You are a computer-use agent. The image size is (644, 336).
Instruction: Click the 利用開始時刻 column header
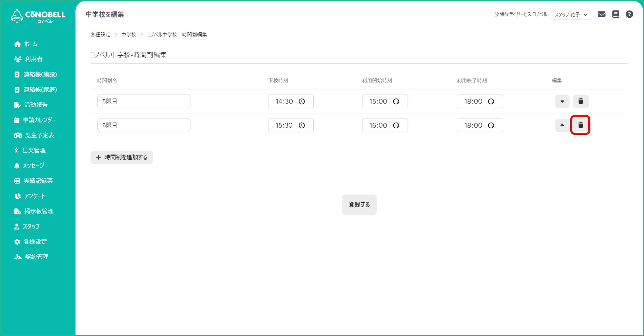377,80
